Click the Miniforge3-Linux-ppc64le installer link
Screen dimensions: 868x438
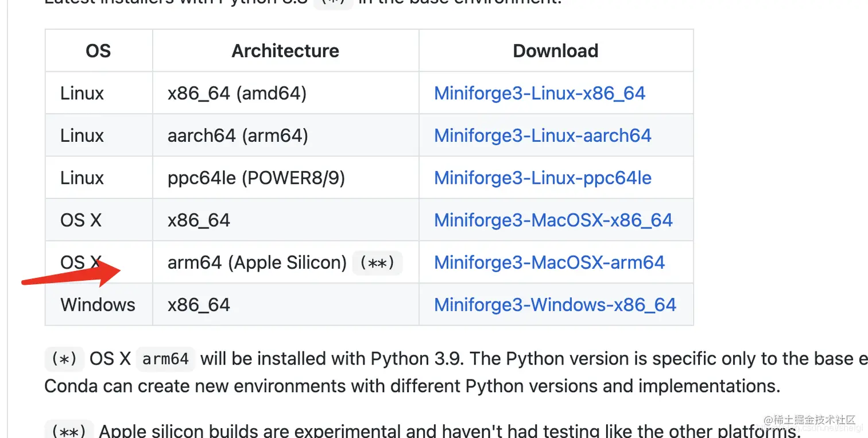pyautogui.click(x=542, y=178)
